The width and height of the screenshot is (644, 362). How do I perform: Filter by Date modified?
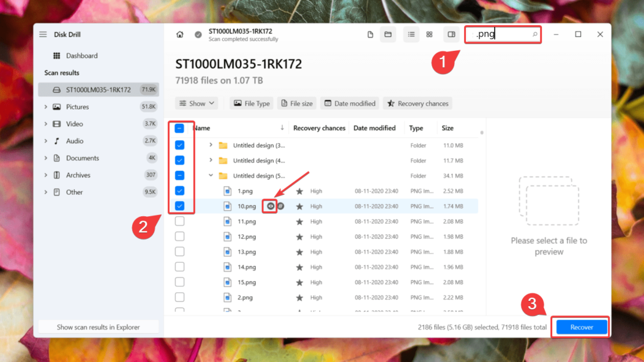click(x=350, y=103)
